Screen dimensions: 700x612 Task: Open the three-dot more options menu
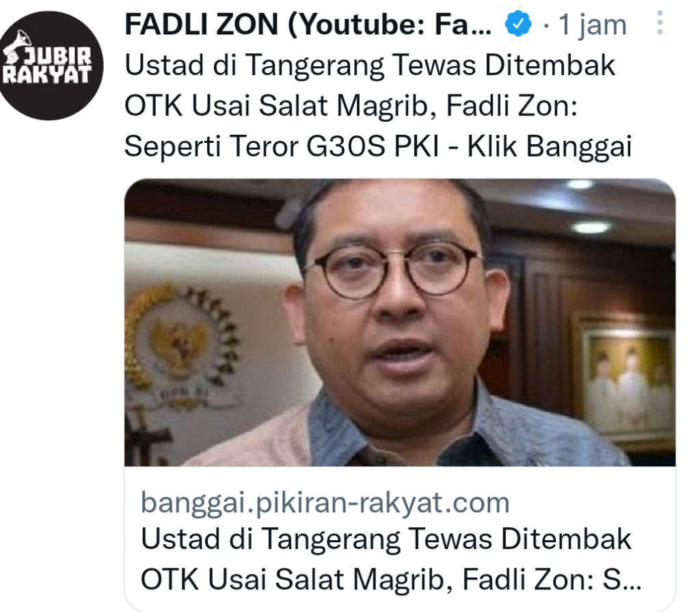click(x=660, y=23)
